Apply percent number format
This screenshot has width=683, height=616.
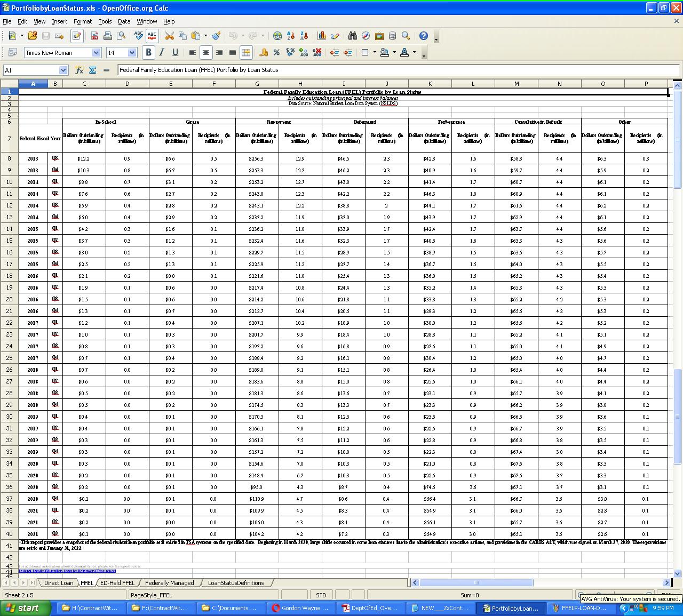click(x=276, y=52)
